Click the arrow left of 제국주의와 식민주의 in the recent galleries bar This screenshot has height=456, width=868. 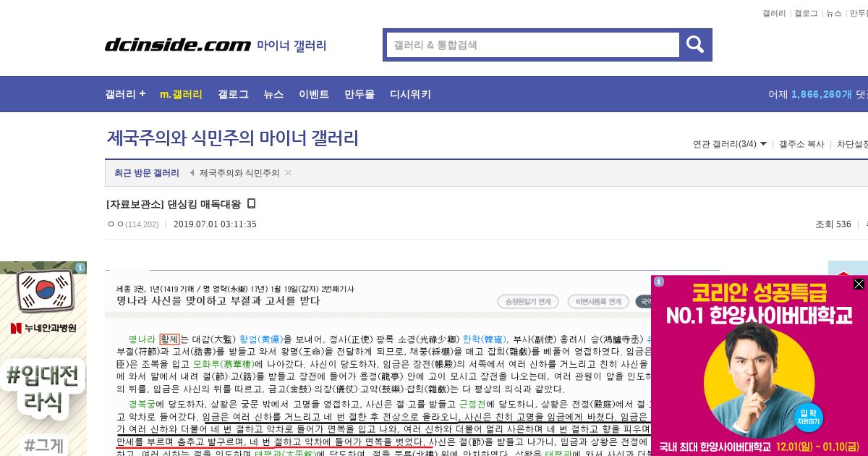(192, 173)
